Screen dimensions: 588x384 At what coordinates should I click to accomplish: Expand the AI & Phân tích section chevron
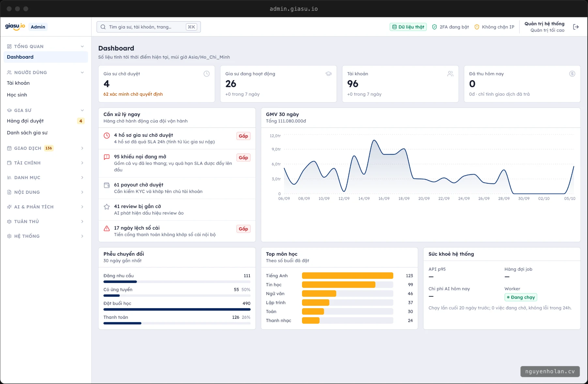(x=82, y=207)
